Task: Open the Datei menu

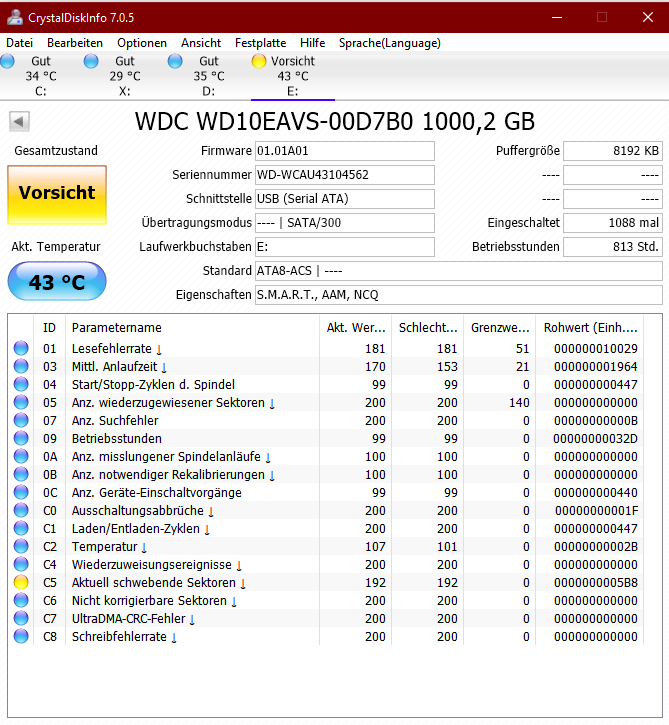Action: tap(19, 43)
